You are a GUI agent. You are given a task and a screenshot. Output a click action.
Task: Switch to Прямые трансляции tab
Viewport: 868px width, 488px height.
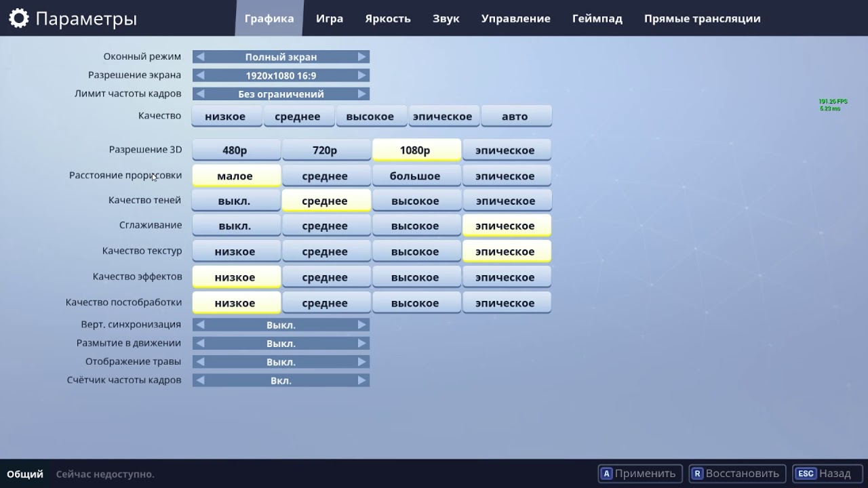coord(703,18)
